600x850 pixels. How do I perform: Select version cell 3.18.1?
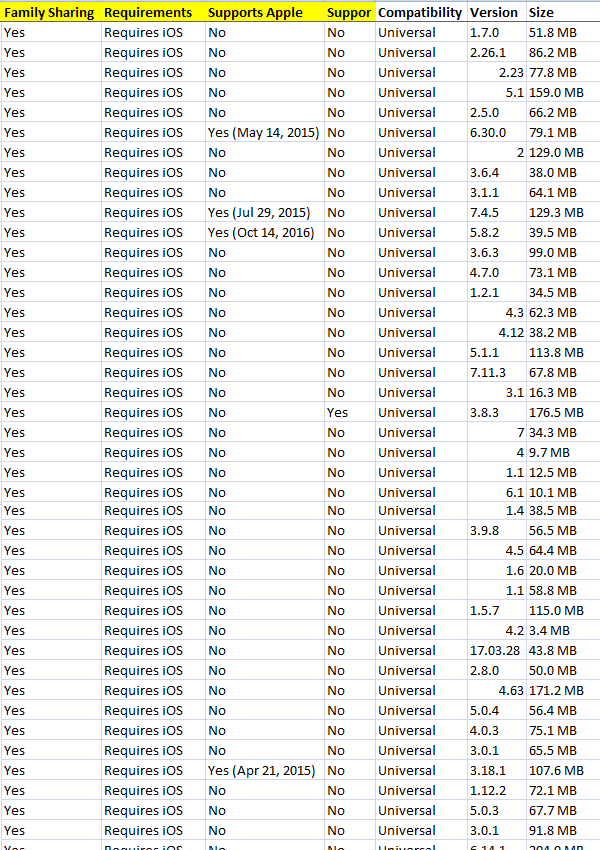(x=496, y=770)
